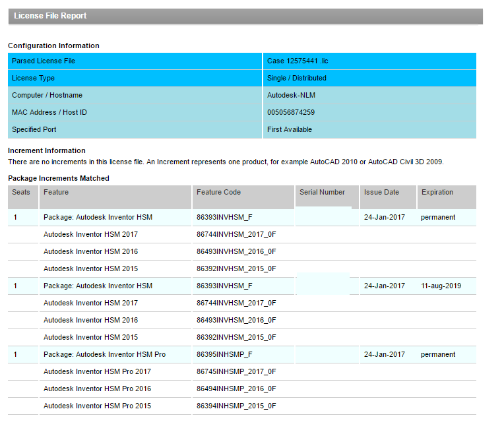Screen dimensions: 504x438
Task: Click the Parsed License File label
Action: click(x=44, y=61)
